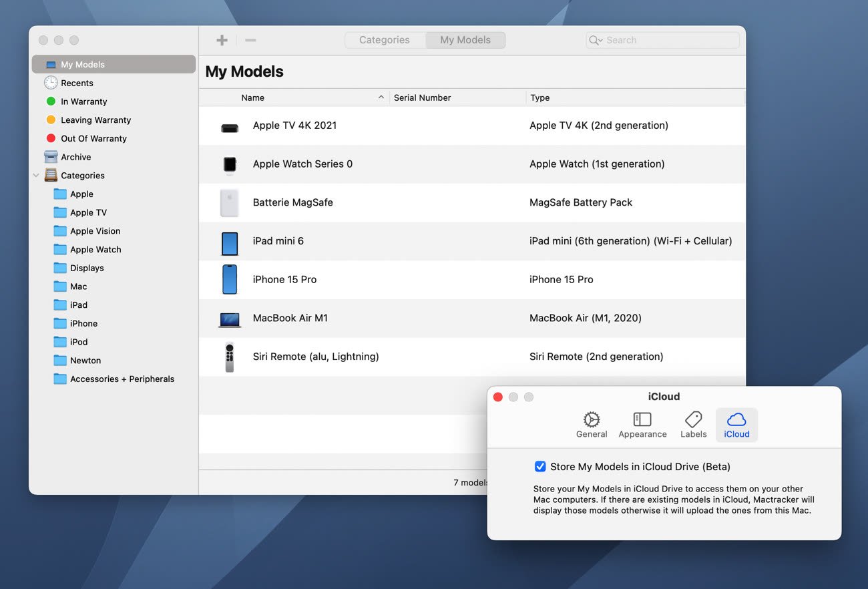
Task: Select 'iPhone 15 Pro' in Name column
Action: click(x=284, y=280)
